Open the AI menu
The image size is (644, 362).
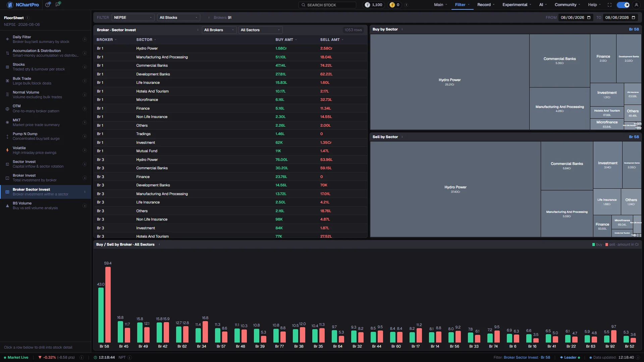click(543, 5)
